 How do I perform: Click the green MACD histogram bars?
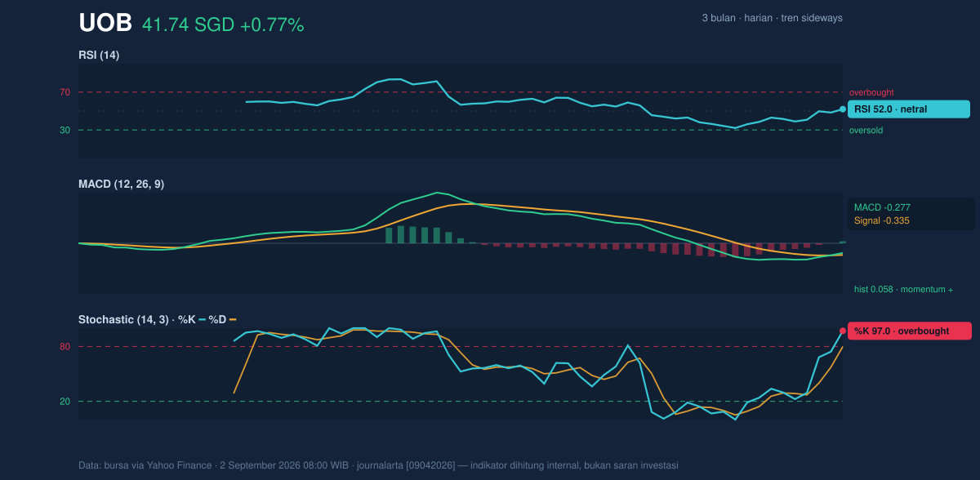(x=424, y=235)
